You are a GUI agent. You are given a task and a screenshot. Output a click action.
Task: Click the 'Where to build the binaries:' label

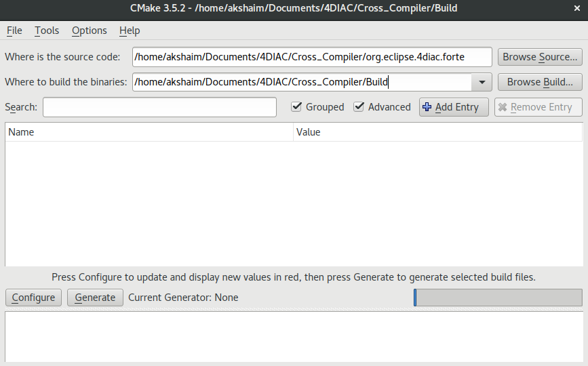click(66, 82)
